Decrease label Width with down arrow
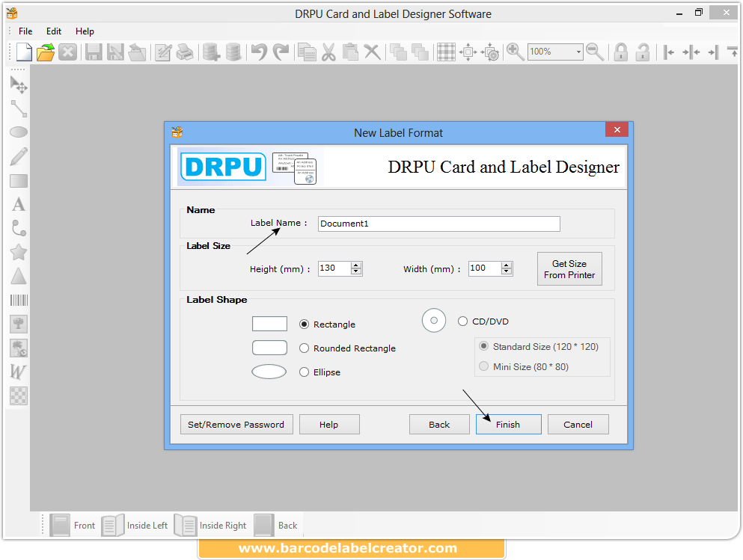This screenshot has height=560, width=743. point(507,272)
